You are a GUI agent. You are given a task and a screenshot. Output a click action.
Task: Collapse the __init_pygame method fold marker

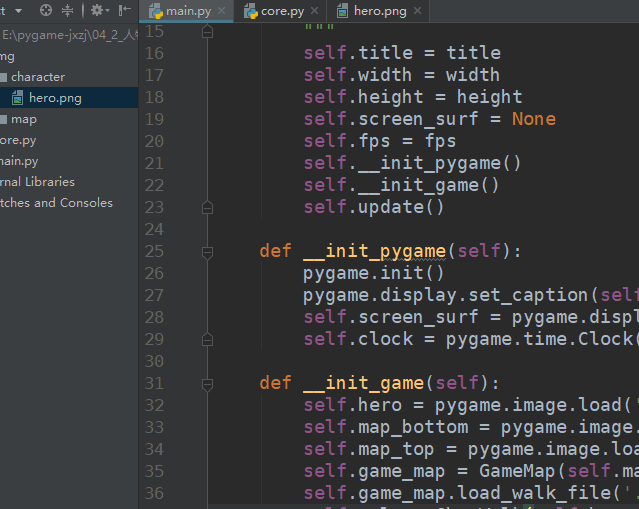click(207, 252)
